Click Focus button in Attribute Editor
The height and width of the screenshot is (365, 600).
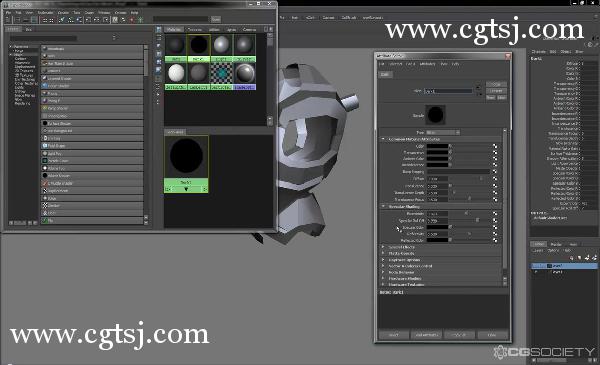tap(496, 84)
